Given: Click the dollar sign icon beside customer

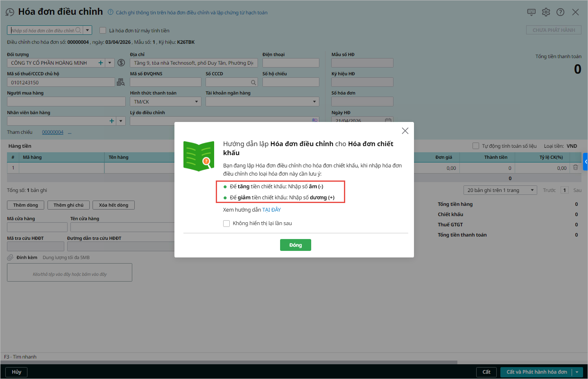Looking at the screenshot, I should [x=121, y=63].
